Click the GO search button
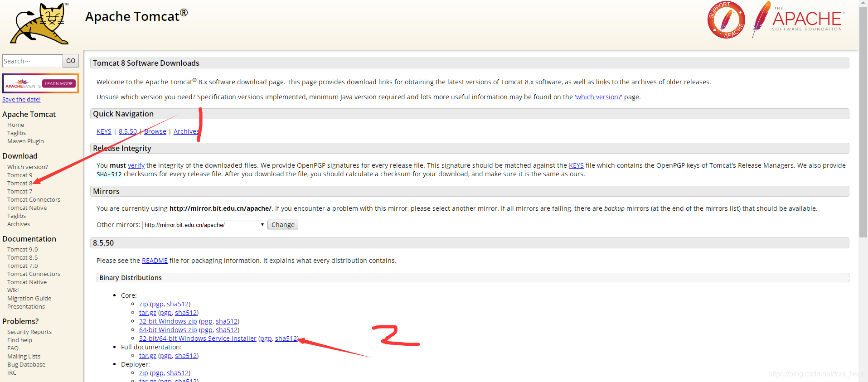The image size is (868, 382). point(71,61)
